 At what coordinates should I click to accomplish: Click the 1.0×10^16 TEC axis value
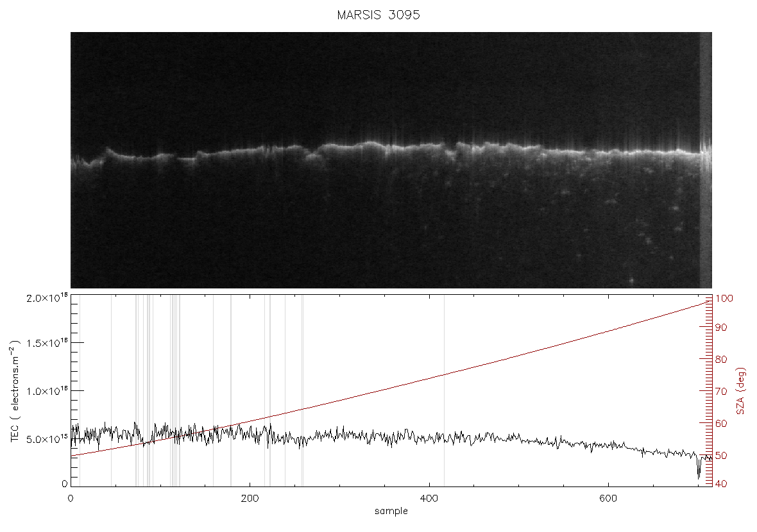[47, 391]
